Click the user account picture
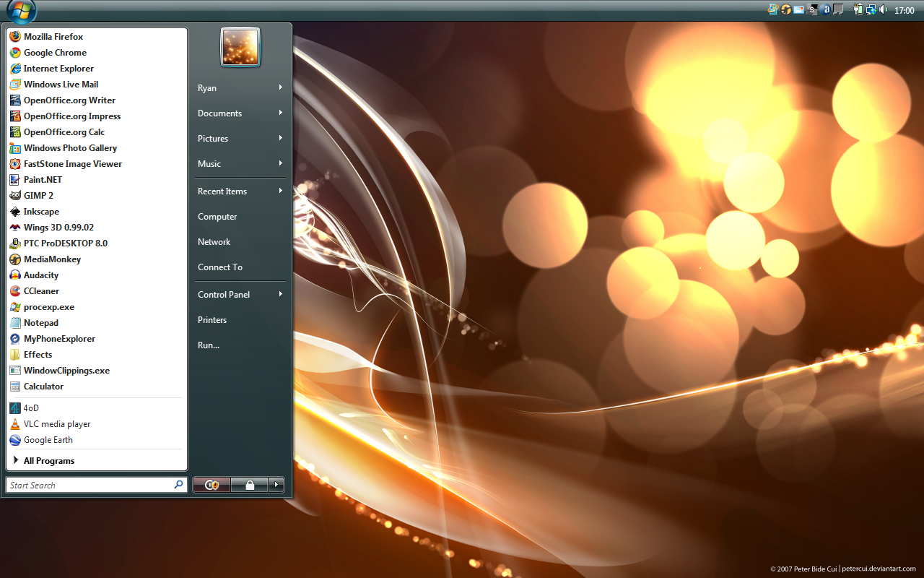This screenshot has width=924, height=578. pyautogui.click(x=240, y=47)
